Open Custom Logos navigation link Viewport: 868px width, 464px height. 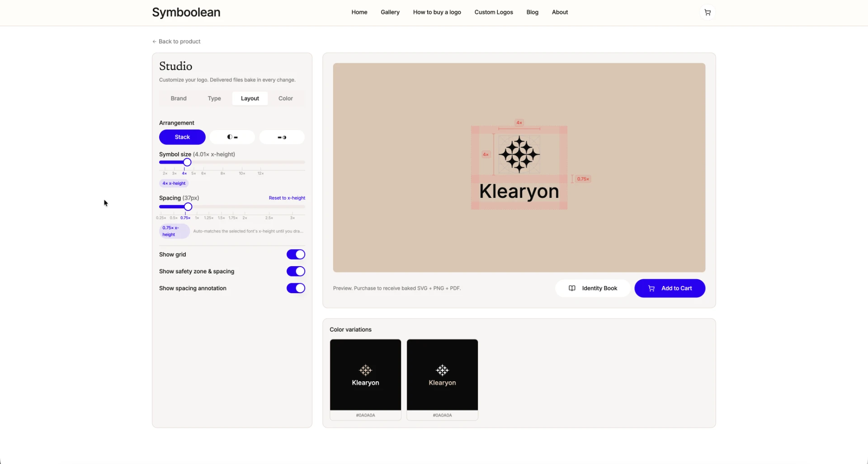pyautogui.click(x=494, y=12)
